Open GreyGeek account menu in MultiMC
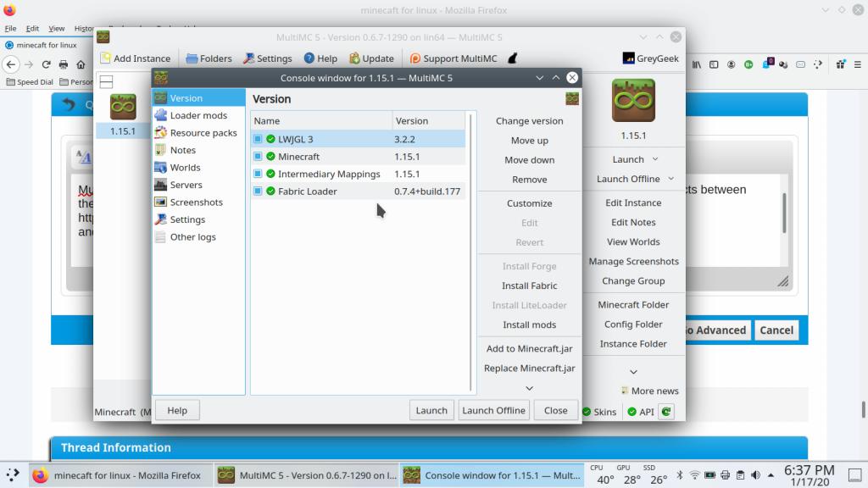This screenshot has width=868, height=488. click(x=650, y=58)
